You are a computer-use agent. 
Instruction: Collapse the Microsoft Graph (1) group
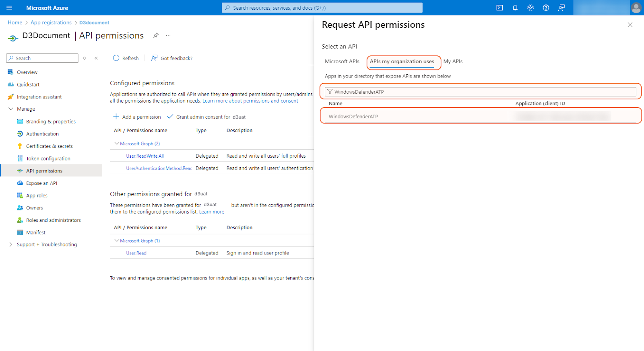(117, 241)
